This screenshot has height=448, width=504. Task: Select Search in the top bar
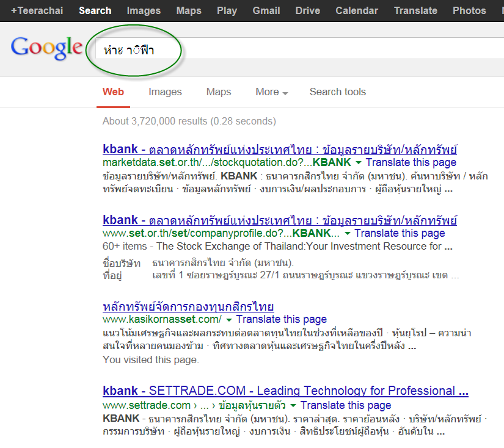(95, 10)
